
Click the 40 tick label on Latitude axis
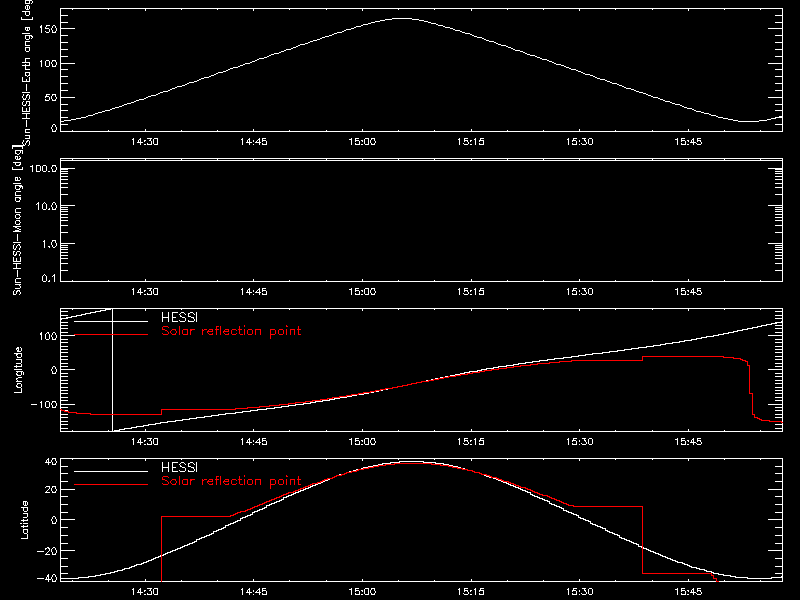click(x=51, y=462)
